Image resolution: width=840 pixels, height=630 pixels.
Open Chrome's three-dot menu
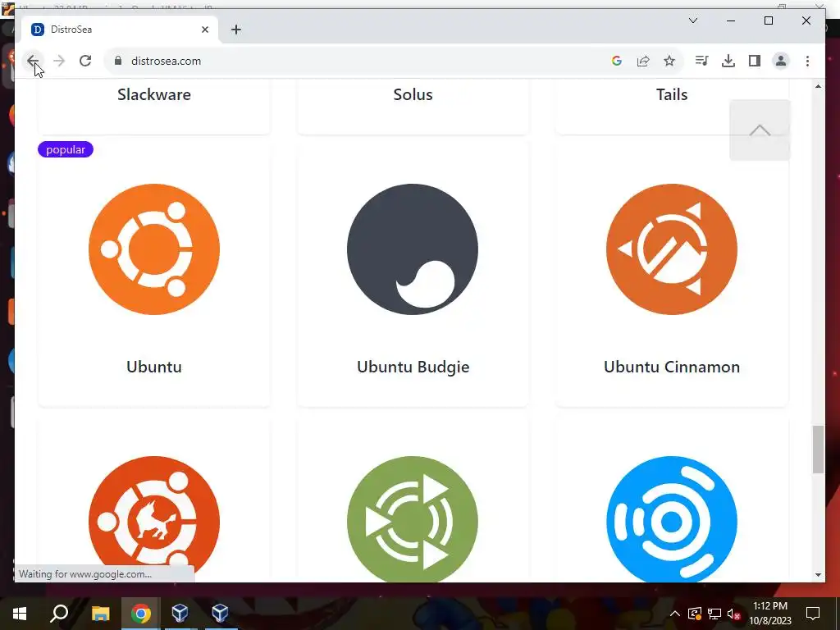[807, 61]
